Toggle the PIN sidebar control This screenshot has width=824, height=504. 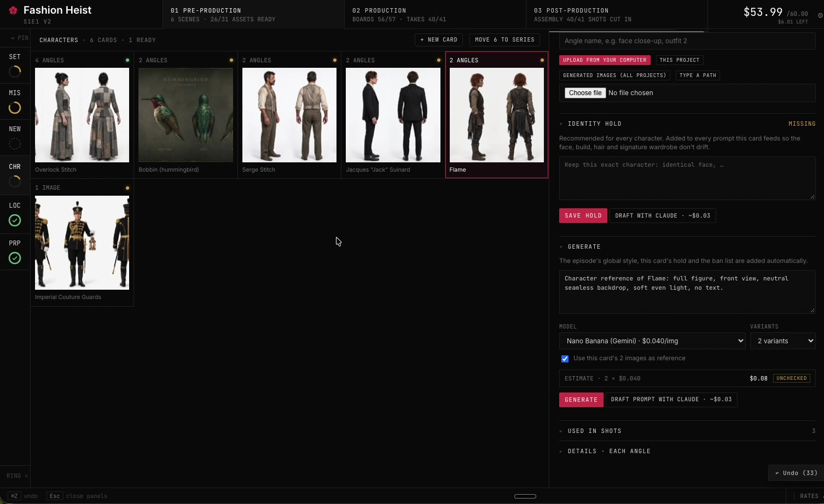pyautogui.click(x=19, y=38)
